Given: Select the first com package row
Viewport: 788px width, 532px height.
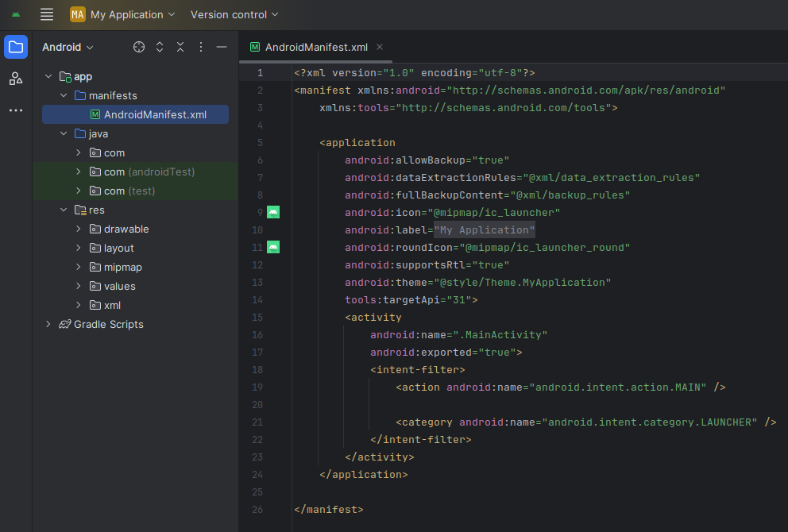Looking at the screenshot, I should coord(135,152).
